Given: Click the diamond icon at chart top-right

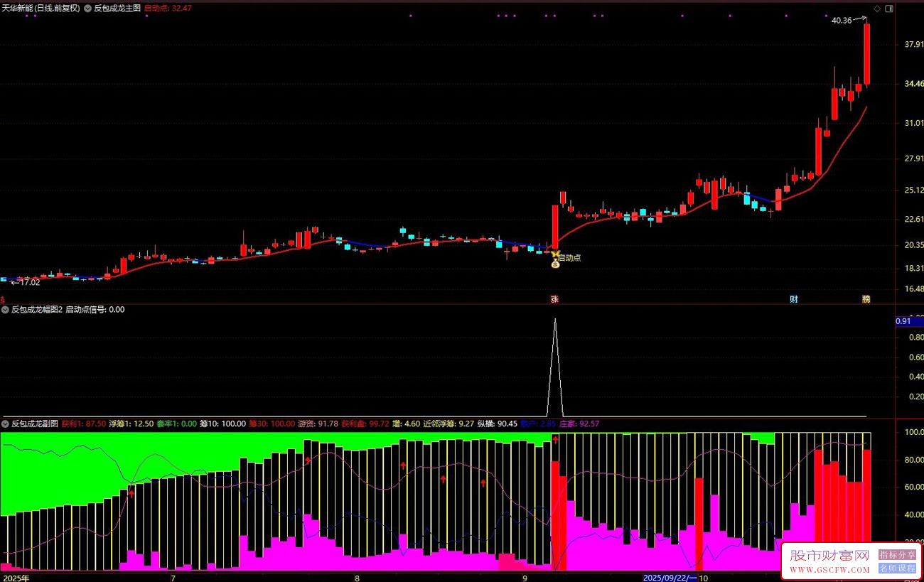Looking at the screenshot, I should click(877, 9).
